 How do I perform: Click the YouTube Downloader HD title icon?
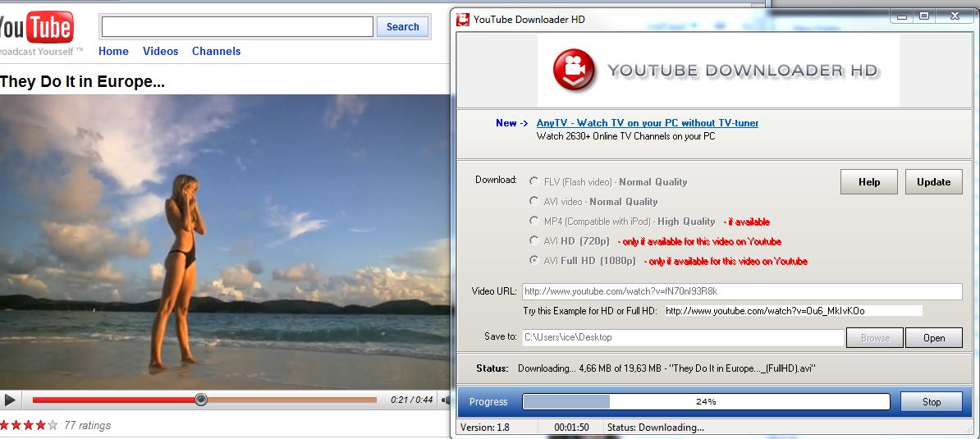click(x=463, y=20)
